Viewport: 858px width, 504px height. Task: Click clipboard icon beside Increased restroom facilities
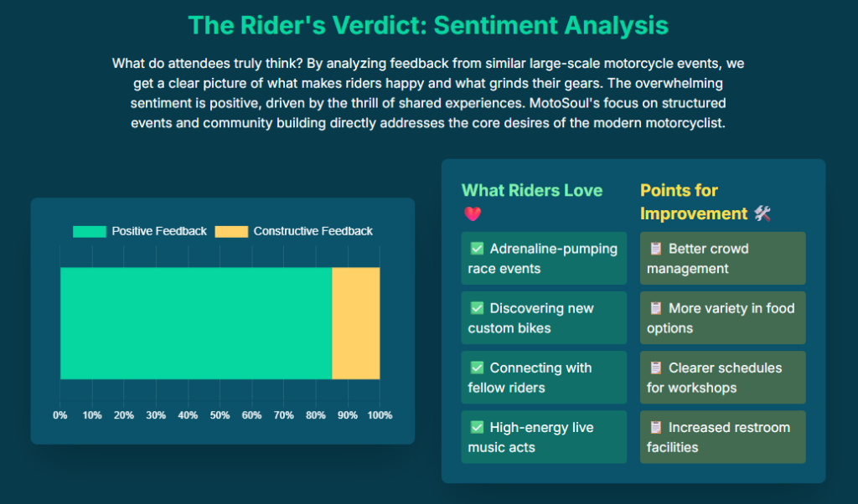tap(655, 427)
